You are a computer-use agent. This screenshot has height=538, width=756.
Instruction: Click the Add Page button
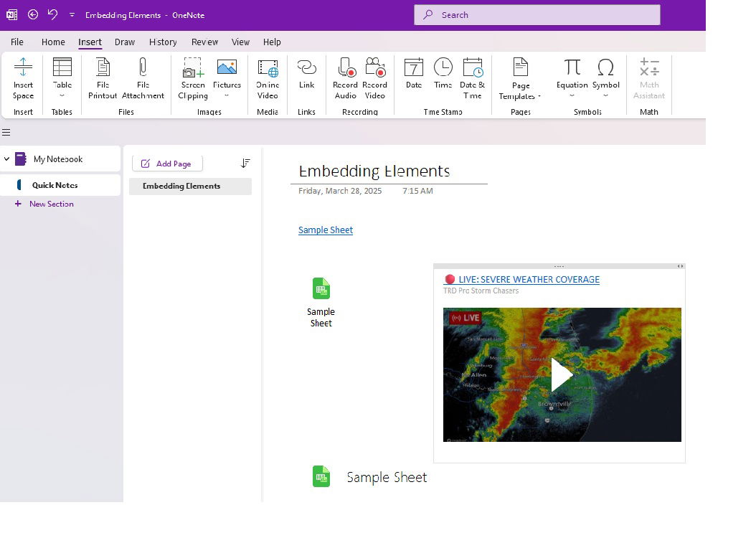[166, 164]
